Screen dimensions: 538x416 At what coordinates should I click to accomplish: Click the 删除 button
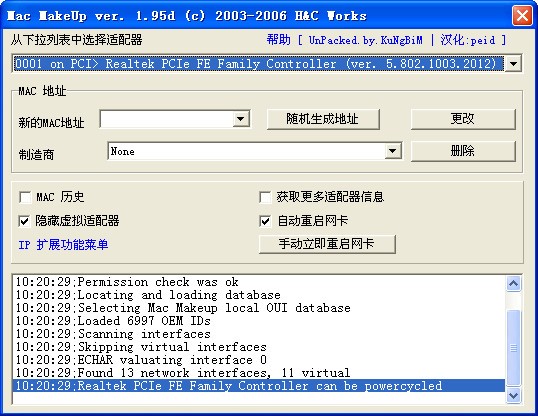click(x=463, y=151)
